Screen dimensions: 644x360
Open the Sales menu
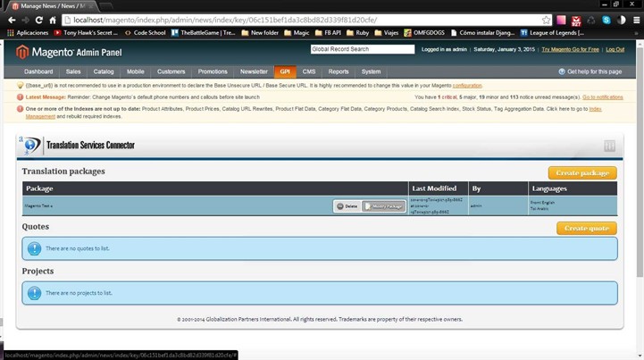coord(73,71)
